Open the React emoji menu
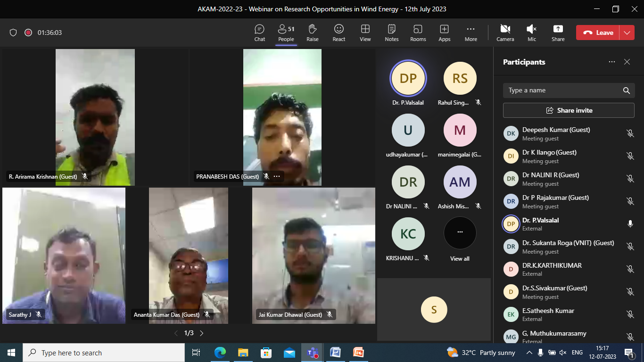 click(x=339, y=33)
